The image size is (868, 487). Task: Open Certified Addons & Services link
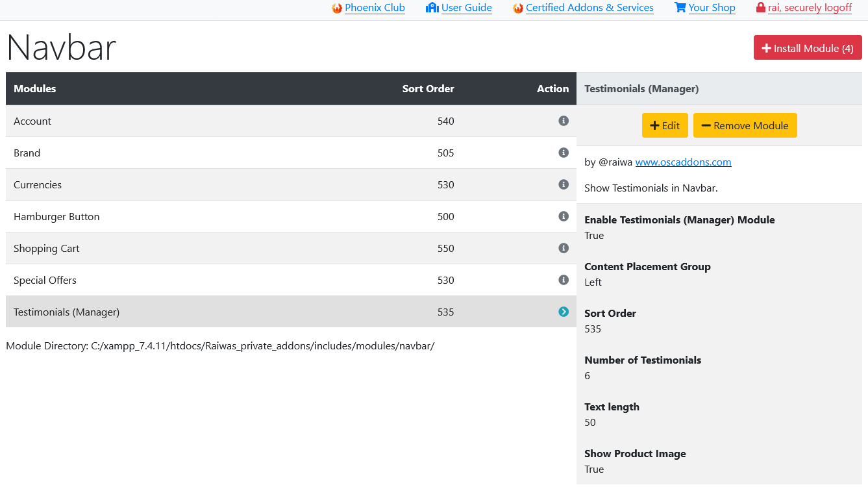point(589,8)
